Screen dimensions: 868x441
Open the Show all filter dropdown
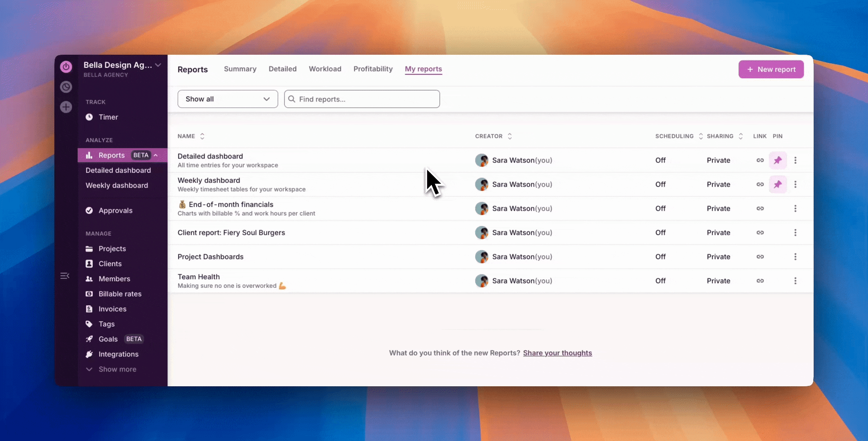coord(228,99)
